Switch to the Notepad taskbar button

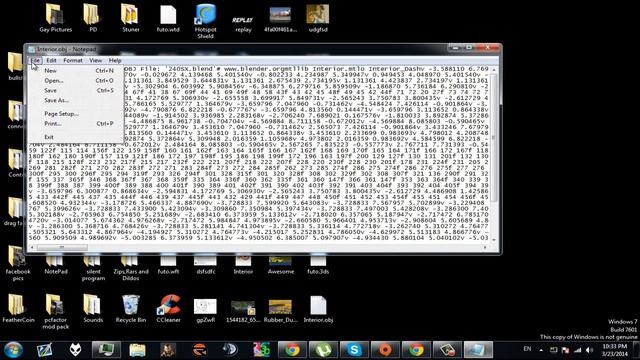[x=478, y=350]
